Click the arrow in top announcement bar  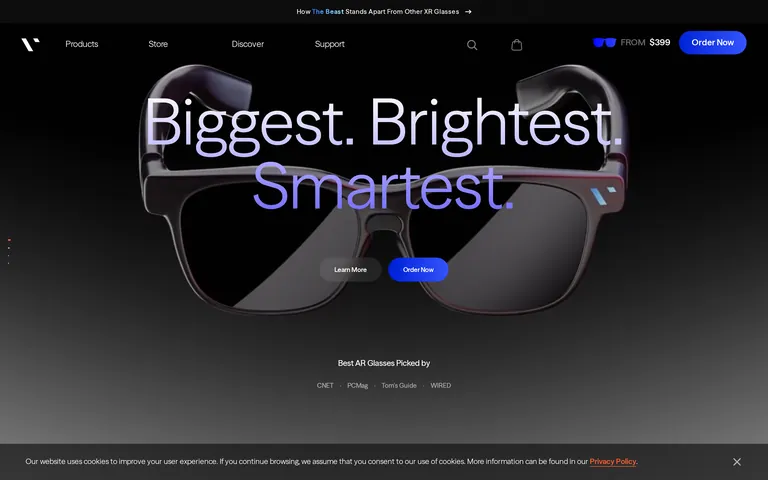tap(468, 12)
